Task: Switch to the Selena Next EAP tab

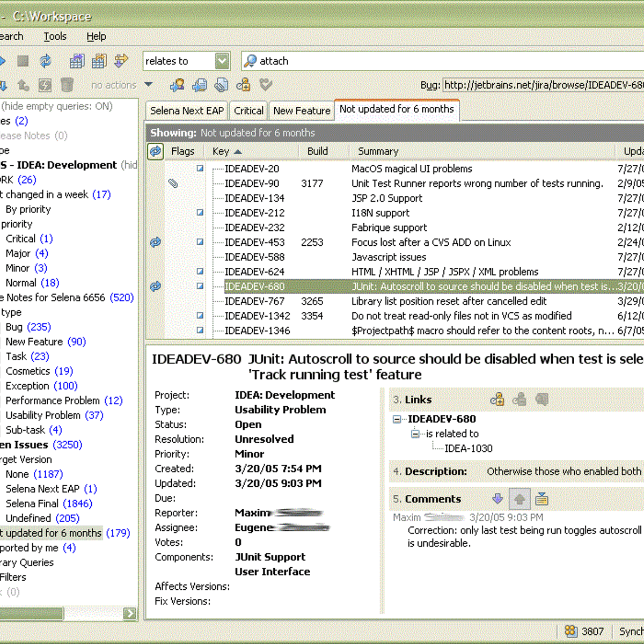Action: click(x=187, y=111)
